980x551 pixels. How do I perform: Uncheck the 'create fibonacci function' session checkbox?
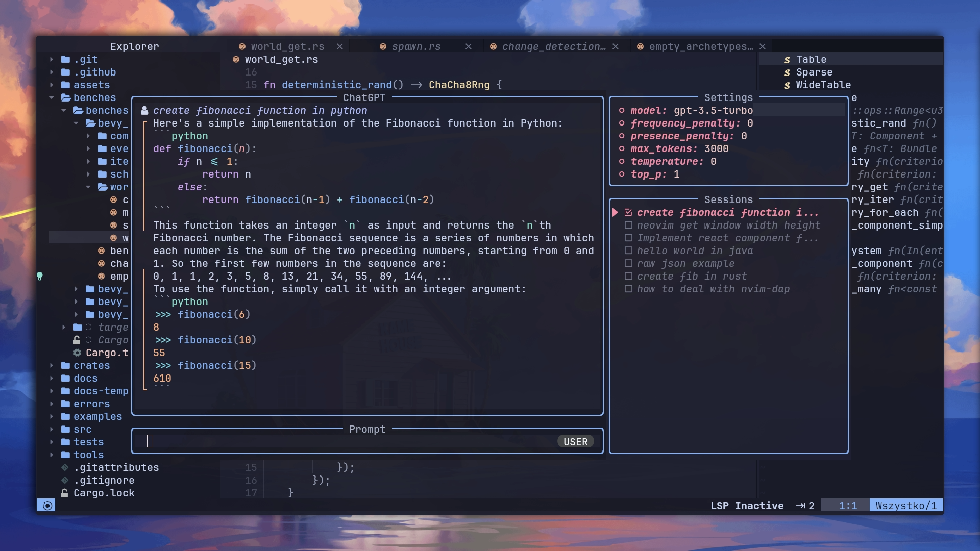coord(628,212)
